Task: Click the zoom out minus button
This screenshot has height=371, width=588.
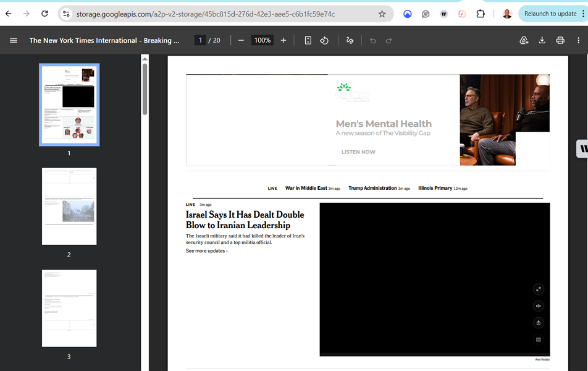Action: coord(241,41)
